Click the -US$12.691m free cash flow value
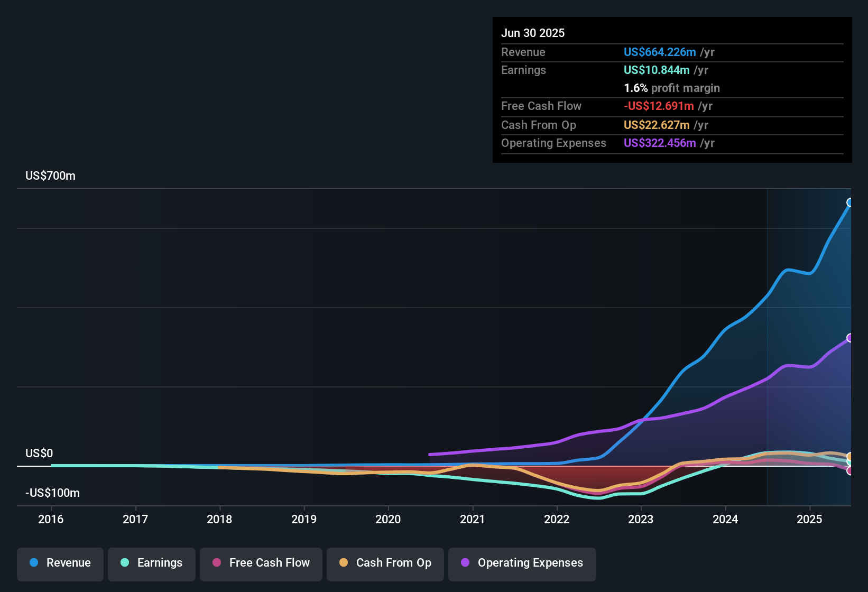Image resolution: width=868 pixels, height=592 pixels. point(659,106)
